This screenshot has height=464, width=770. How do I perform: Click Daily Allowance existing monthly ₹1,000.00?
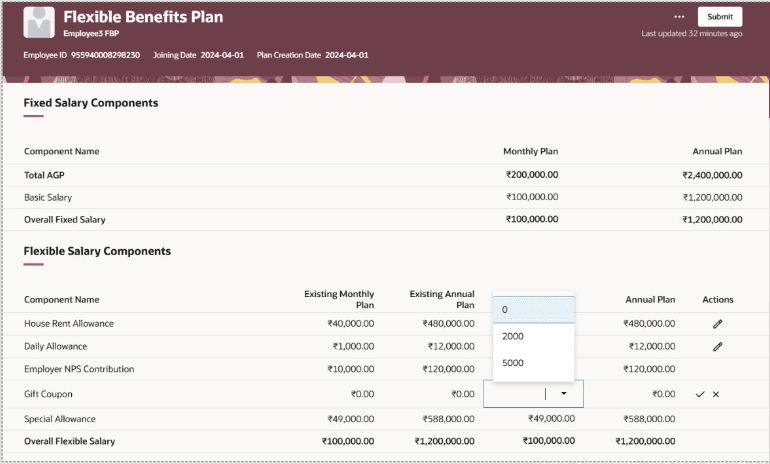click(353, 346)
